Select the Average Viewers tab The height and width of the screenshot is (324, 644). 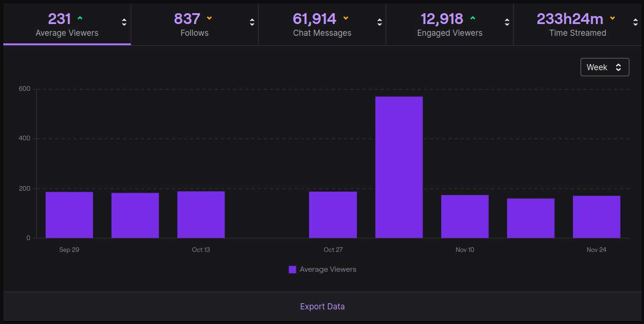[67, 24]
